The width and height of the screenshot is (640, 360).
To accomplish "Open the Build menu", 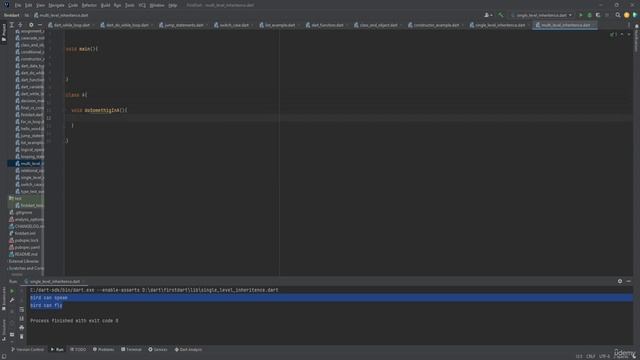I will (105, 5).
